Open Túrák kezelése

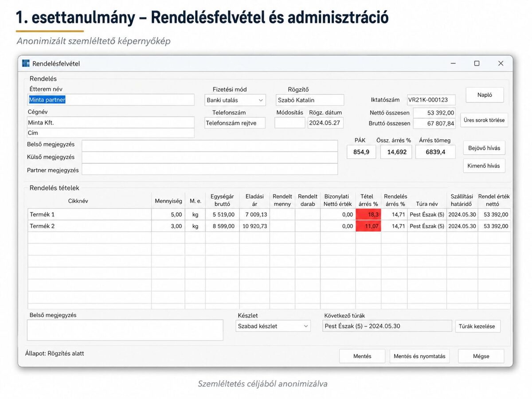477,326
